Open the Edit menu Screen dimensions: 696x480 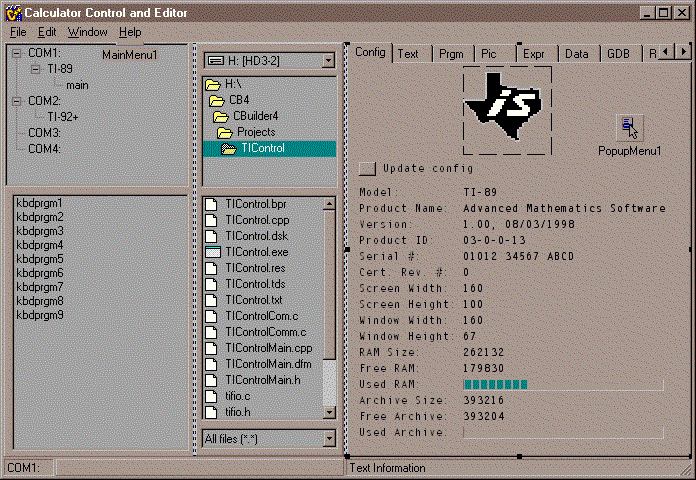[47, 32]
